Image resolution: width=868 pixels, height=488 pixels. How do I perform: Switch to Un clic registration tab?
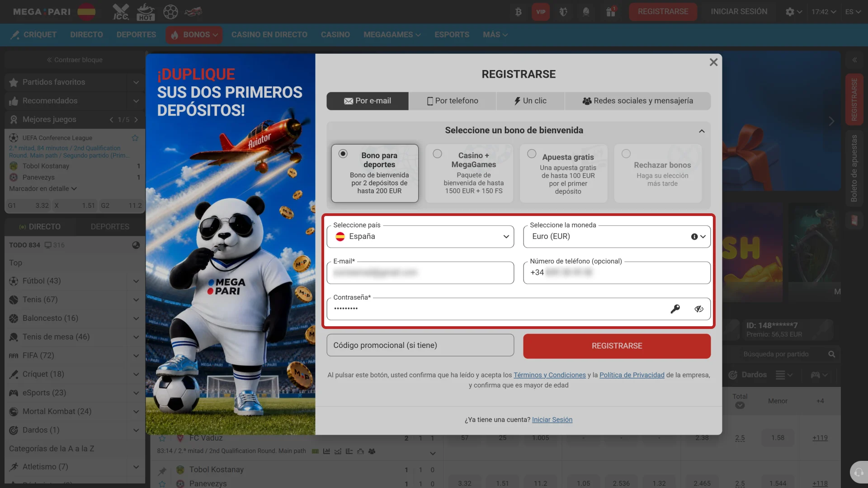[530, 101]
